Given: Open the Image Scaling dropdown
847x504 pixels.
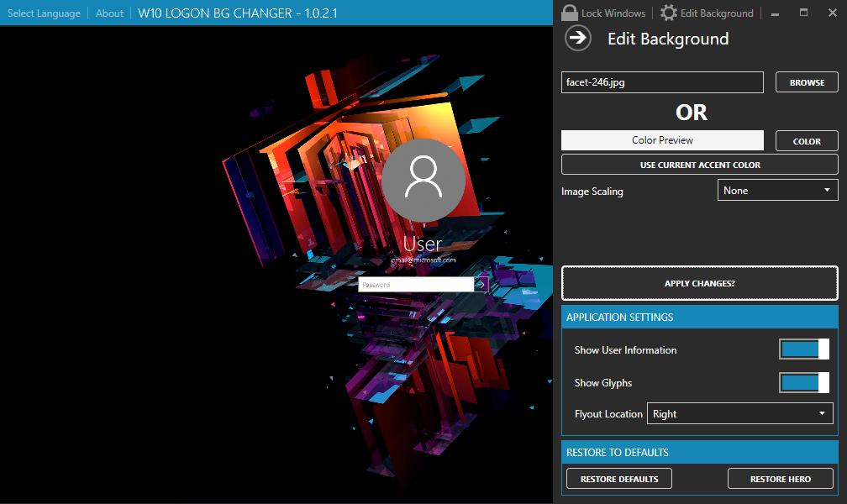Looking at the screenshot, I should pos(777,191).
